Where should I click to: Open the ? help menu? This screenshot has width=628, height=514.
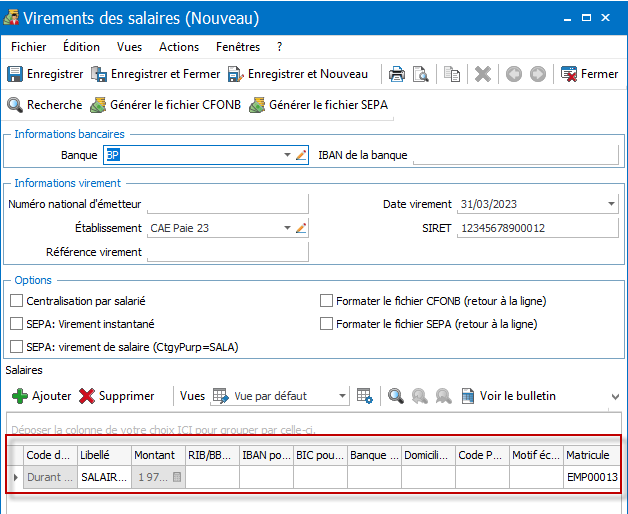coord(279,47)
